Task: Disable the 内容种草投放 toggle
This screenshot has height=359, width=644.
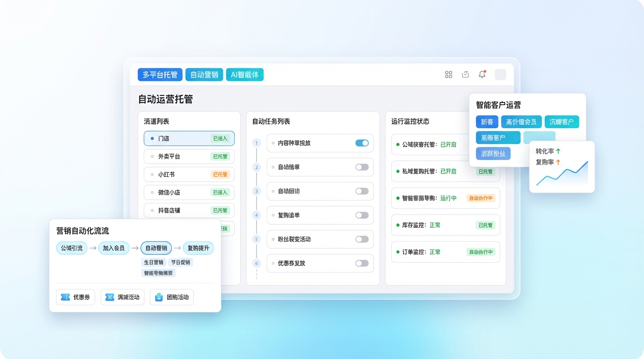Action: (362, 143)
